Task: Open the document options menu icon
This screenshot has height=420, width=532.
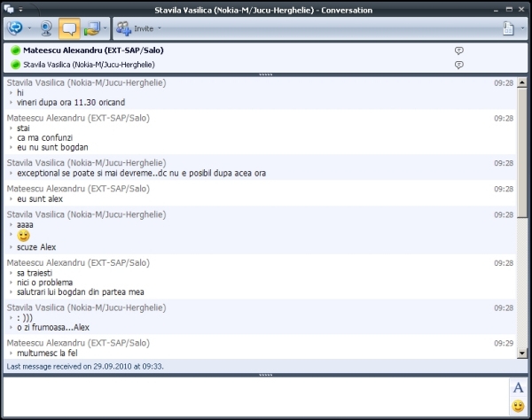Action: point(509,27)
